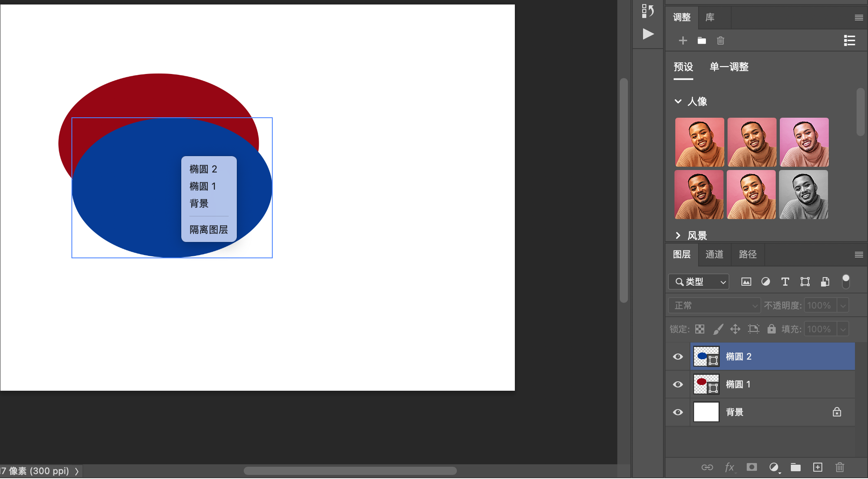
Task: Expand the 风景 presets group
Action: click(678, 235)
